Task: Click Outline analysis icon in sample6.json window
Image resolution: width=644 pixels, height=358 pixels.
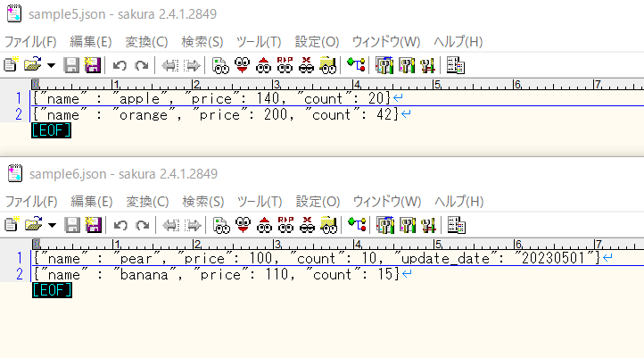Action: pyautogui.click(x=358, y=225)
